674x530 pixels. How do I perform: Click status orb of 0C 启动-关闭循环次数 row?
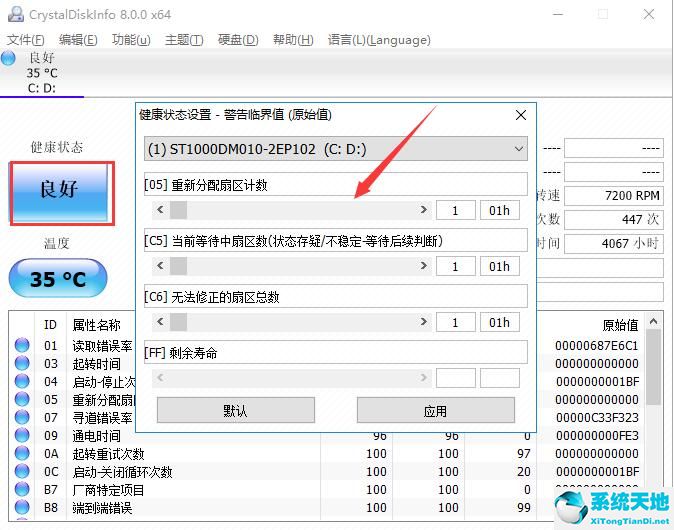tap(22, 472)
